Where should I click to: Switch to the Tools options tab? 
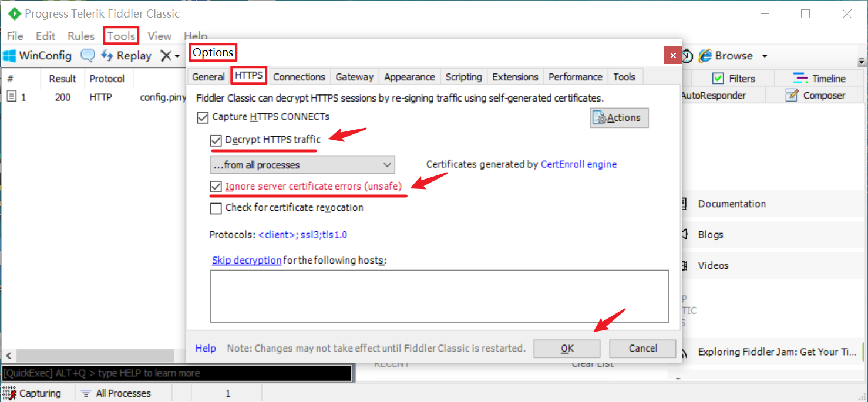coord(624,77)
